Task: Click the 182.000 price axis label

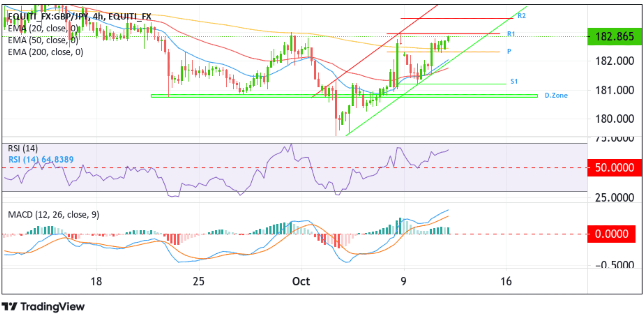Action: pos(614,61)
